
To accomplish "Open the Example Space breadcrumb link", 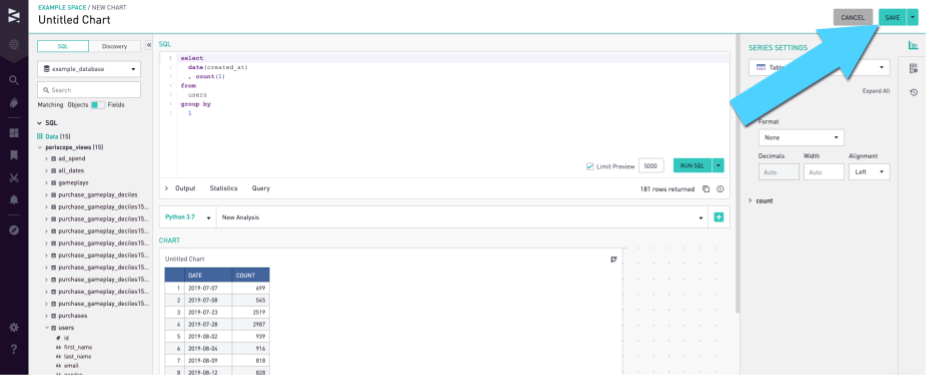I will click(63, 7).
